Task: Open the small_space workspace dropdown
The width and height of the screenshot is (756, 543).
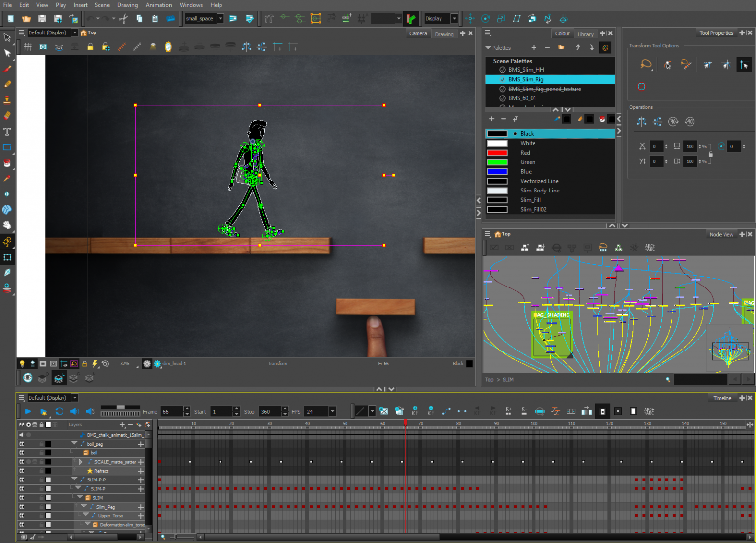Action: 220,19
